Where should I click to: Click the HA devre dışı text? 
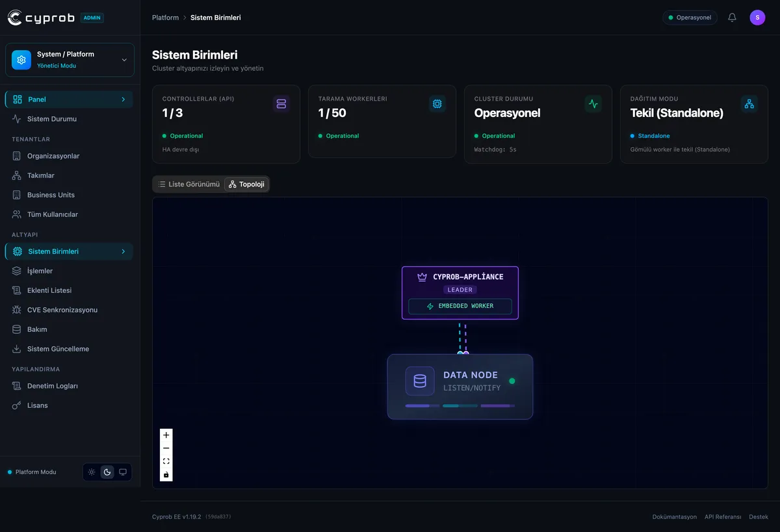(x=181, y=149)
